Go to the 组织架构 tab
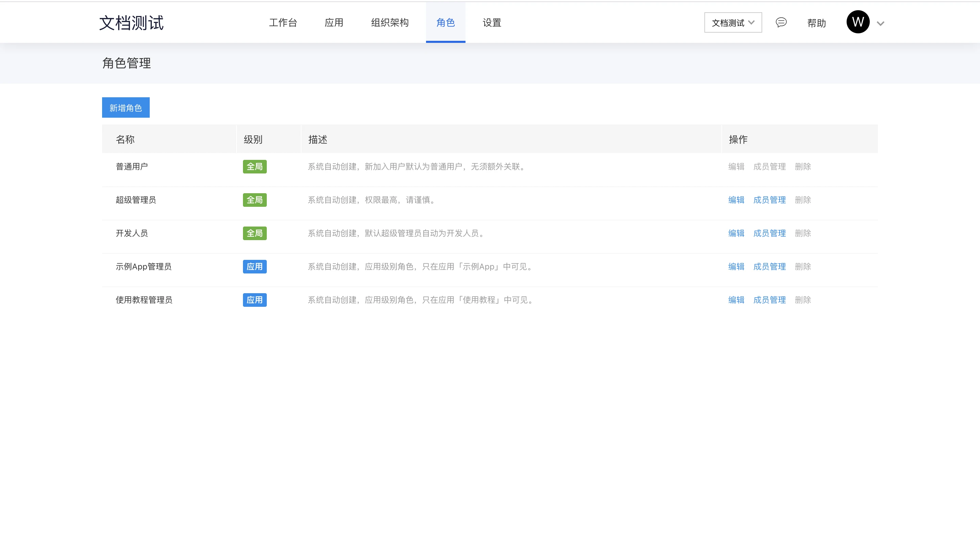Viewport: 980px width, 534px height. point(390,23)
